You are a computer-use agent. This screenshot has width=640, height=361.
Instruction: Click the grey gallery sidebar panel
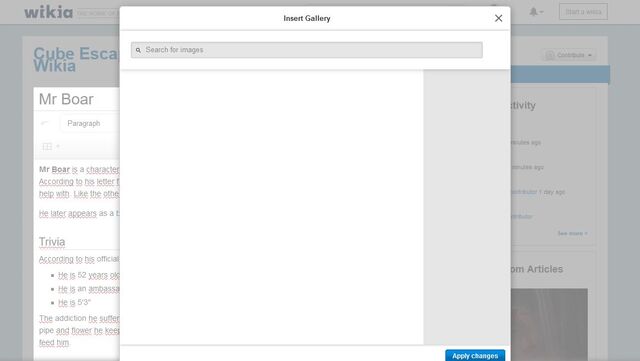(x=467, y=207)
